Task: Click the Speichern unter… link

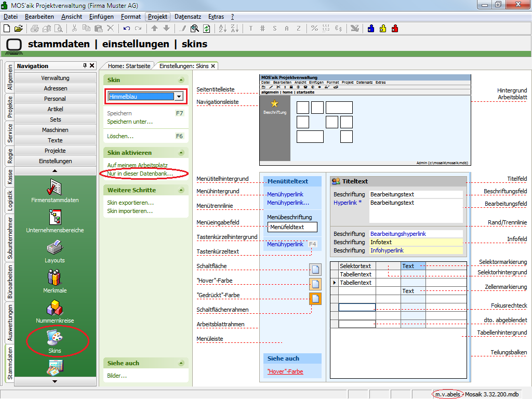Action: pos(130,122)
